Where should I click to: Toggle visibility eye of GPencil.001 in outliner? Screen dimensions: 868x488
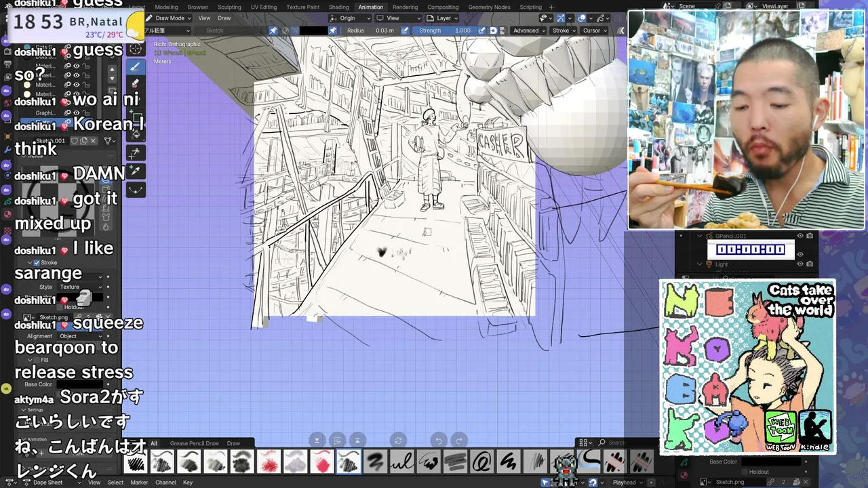(x=800, y=236)
